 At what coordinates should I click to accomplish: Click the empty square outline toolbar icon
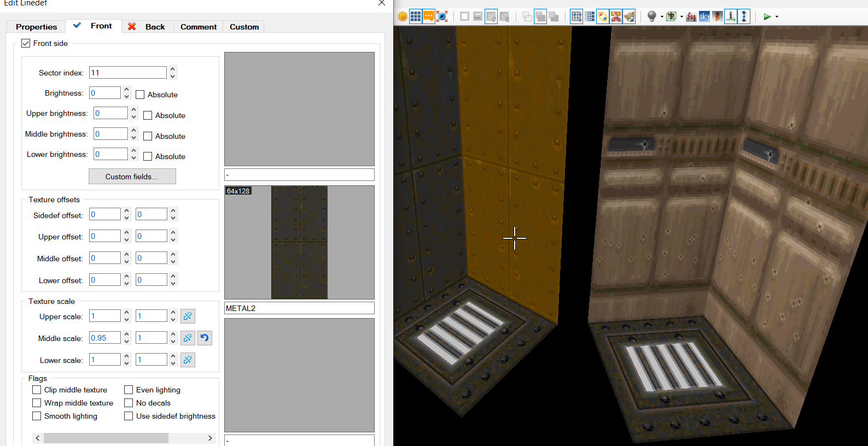(x=464, y=16)
